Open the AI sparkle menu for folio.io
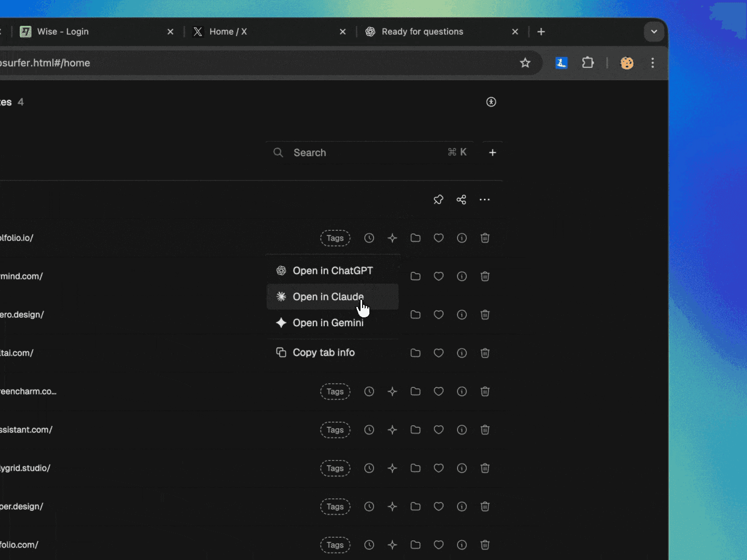The width and height of the screenshot is (747, 560). [x=392, y=238]
